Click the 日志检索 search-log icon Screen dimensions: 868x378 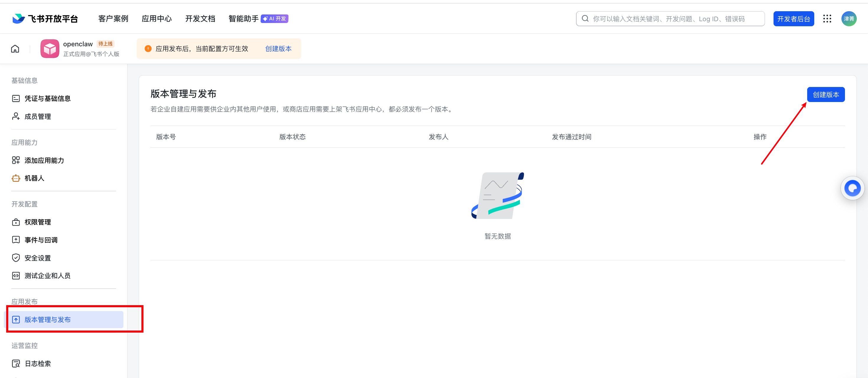[x=16, y=364]
